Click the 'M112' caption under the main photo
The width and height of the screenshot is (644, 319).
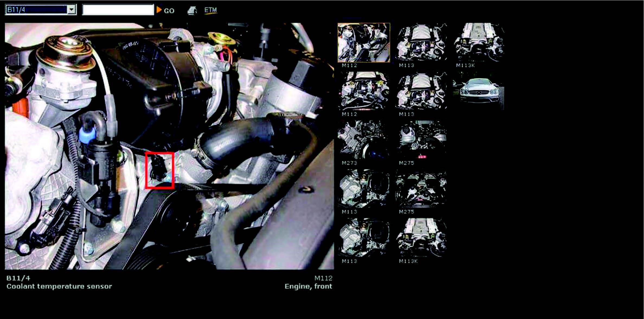point(323,278)
